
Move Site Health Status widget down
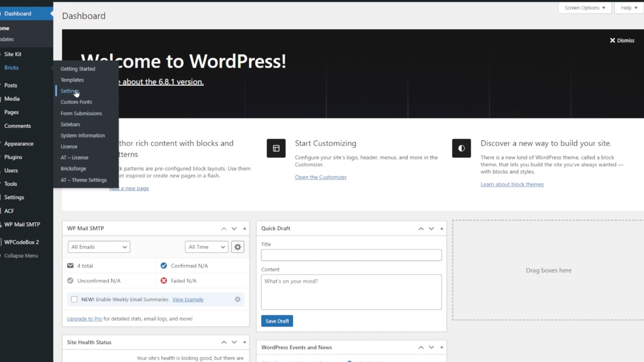point(234,342)
